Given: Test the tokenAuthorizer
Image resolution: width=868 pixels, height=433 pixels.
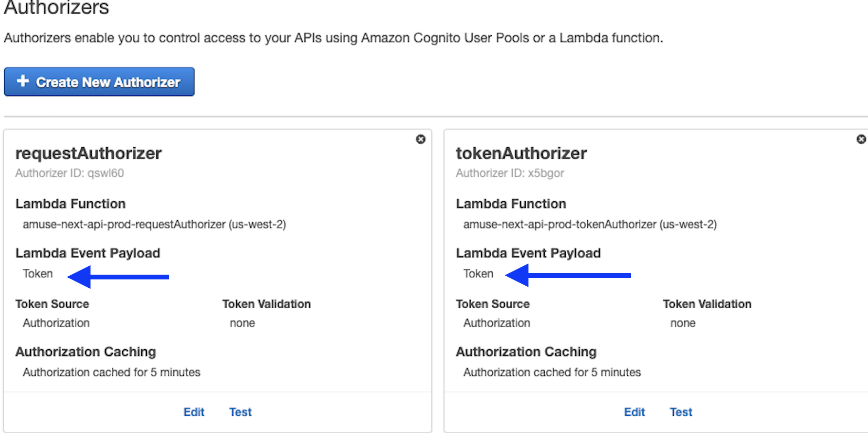Looking at the screenshot, I should pyautogui.click(x=681, y=412).
